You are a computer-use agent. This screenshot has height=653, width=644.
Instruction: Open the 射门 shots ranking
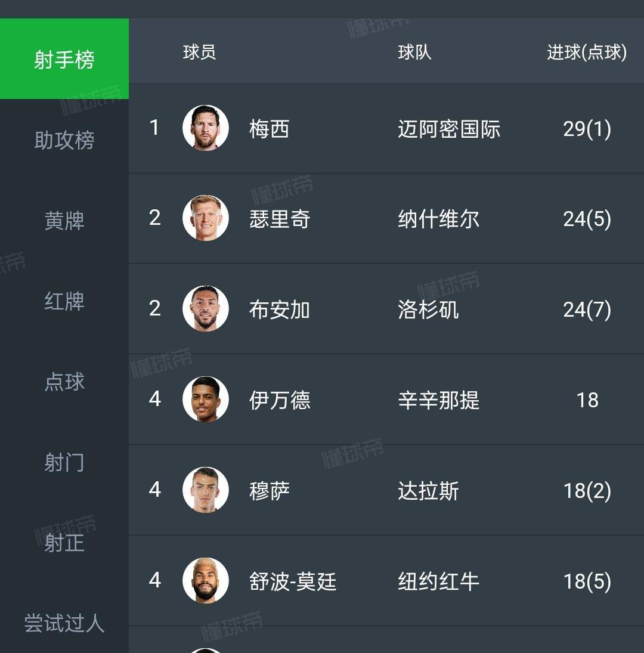[64, 463]
